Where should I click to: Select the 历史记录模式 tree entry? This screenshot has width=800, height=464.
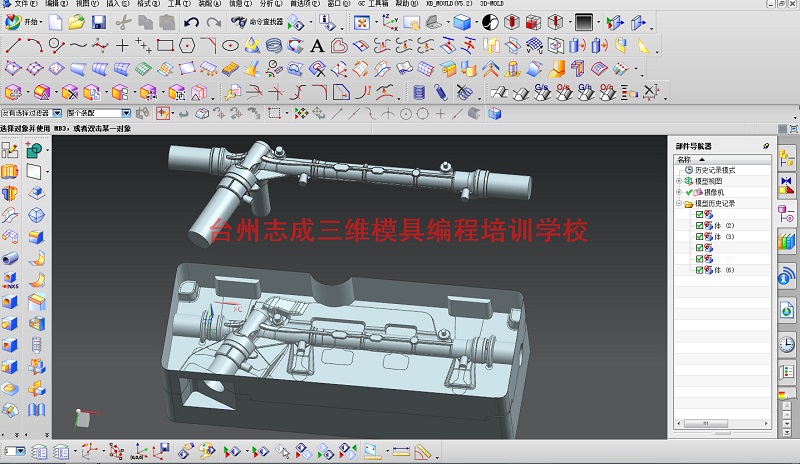[715, 170]
